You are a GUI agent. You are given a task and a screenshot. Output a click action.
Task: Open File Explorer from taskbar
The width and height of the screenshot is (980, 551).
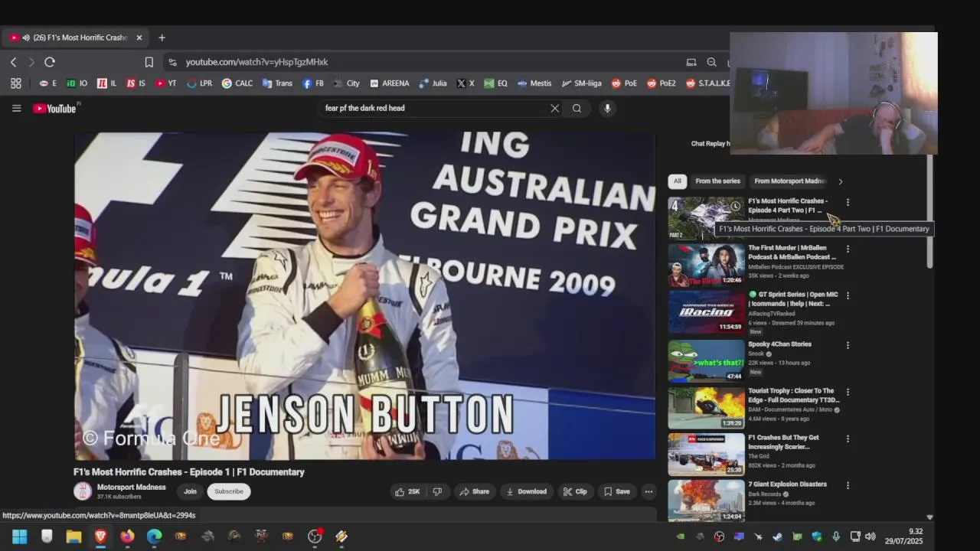pyautogui.click(x=73, y=536)
